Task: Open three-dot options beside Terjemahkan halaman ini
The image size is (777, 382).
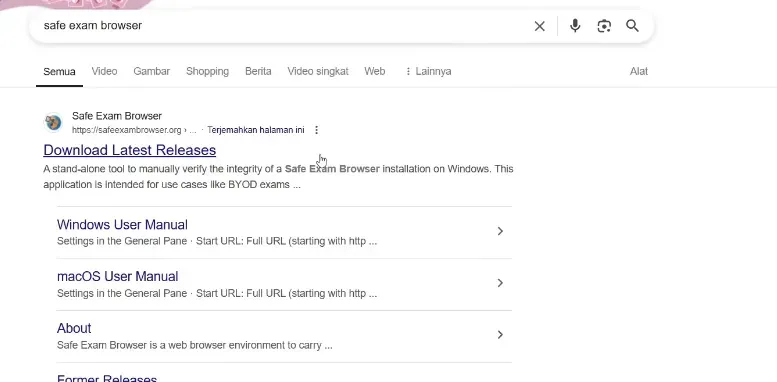Action: [x=316, y=130]
